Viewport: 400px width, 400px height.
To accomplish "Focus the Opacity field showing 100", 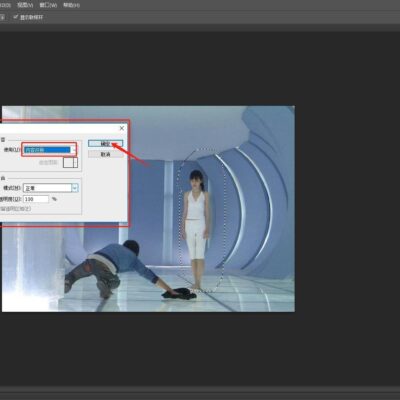I will (x=36, y=199).
